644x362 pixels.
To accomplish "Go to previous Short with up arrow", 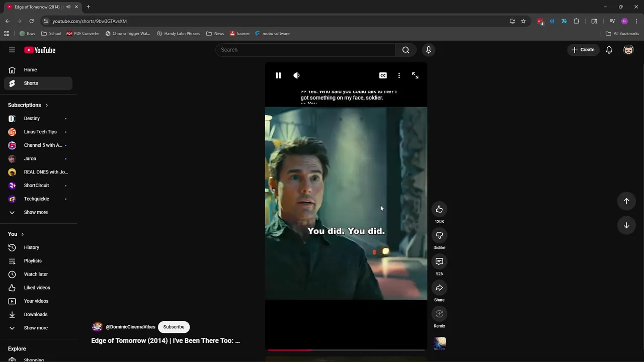I will (626, 201).
